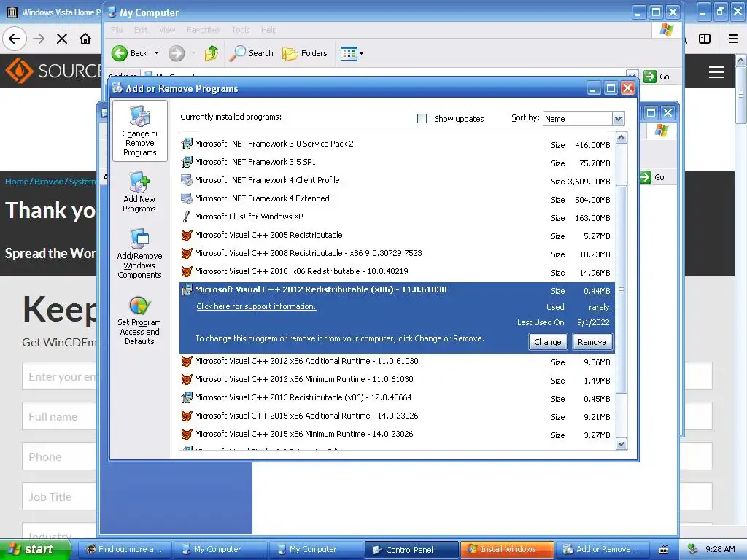Toggle Folders pane in My Computer toolbar
Screen dimensions: 747x560
[x=304, y=53]
